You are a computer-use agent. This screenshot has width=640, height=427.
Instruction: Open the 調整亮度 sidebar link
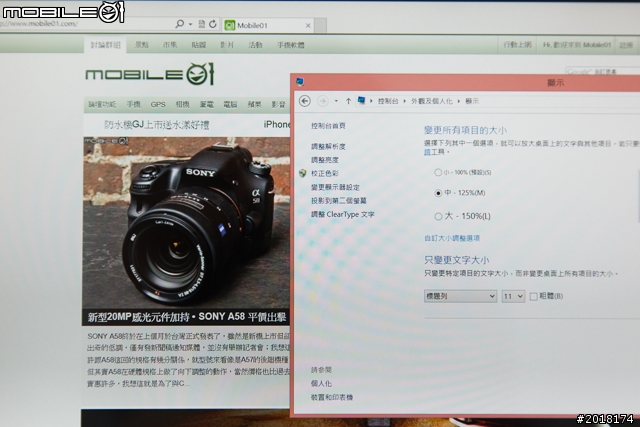(x=324, y=160)
